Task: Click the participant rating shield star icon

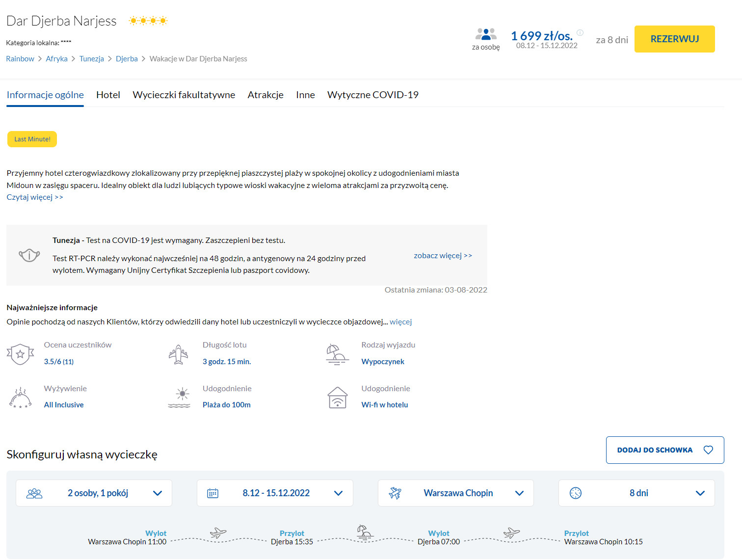Action: click(x=20, y=354)
